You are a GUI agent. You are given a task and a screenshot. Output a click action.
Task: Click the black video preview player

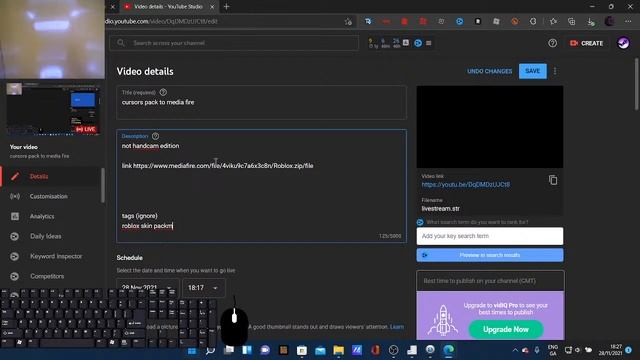(x=490, y=127)
